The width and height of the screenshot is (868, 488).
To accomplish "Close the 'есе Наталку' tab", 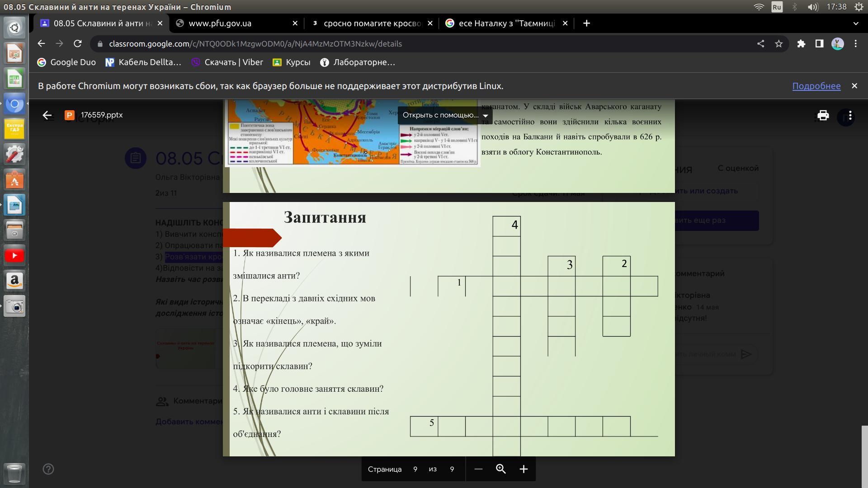I will [565, 23].
